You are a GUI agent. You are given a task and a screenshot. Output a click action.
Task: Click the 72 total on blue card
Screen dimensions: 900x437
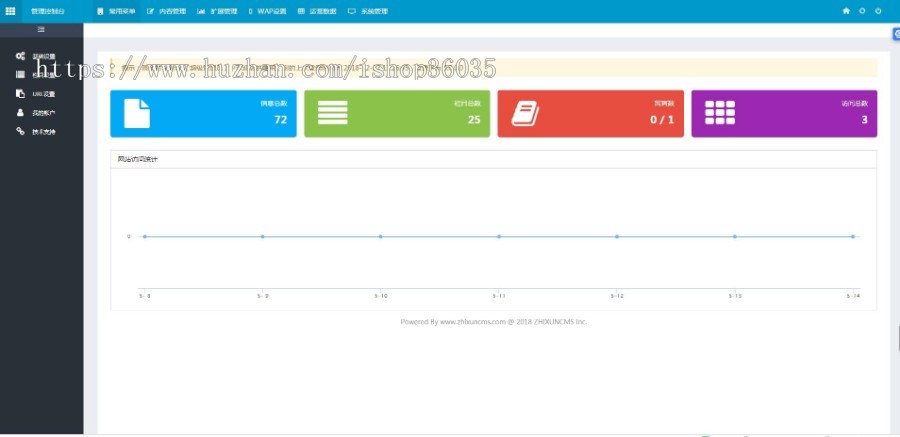281,119
